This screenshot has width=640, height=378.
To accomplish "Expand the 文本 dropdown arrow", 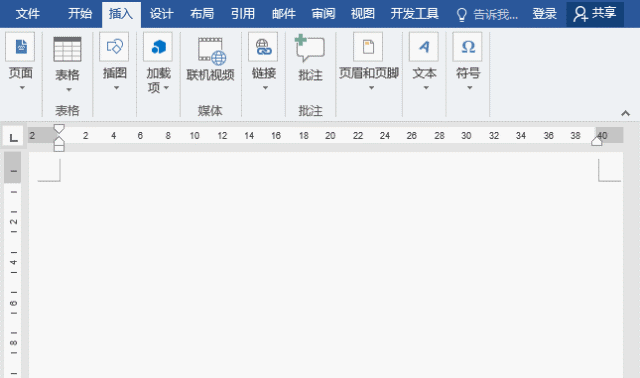I will [426, 88].
